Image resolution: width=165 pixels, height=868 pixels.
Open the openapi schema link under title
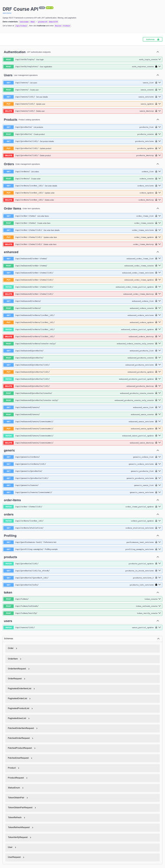[x=7, y=13]
